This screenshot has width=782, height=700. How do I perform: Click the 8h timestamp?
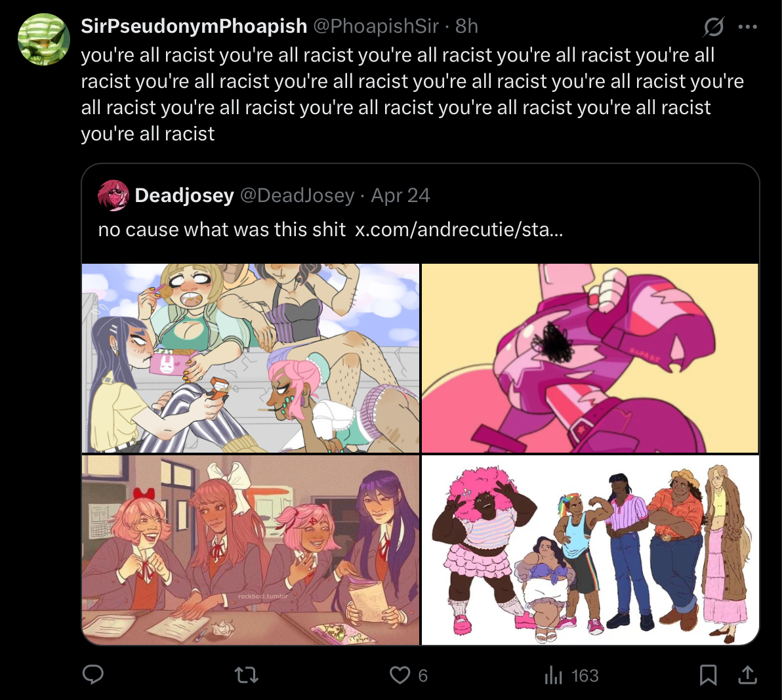point(466,26)
